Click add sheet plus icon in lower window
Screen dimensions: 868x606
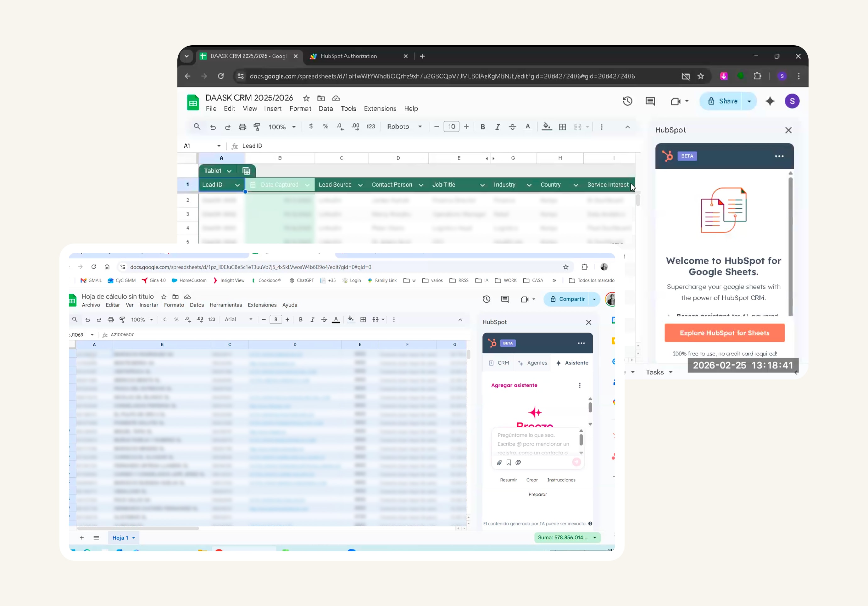pos(82,537)
